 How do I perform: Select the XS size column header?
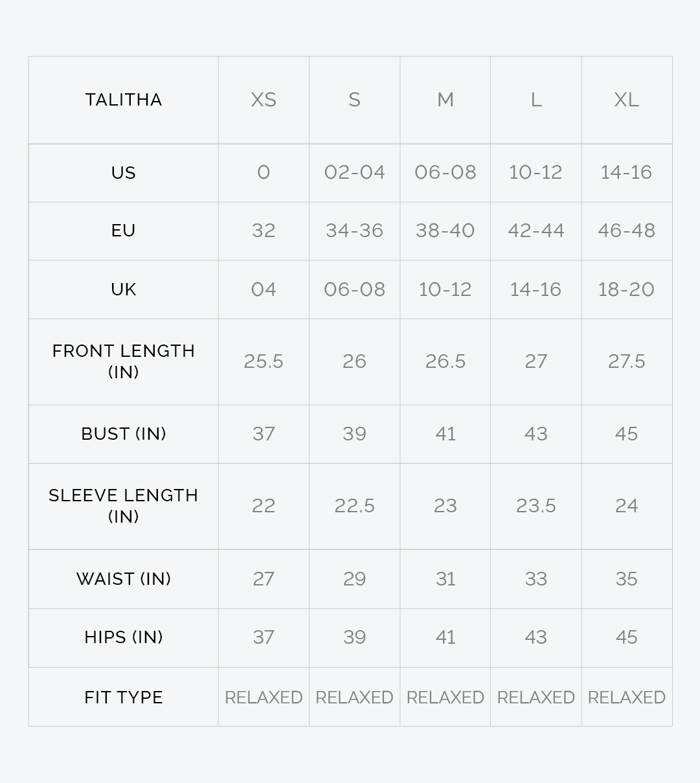pyautogui.click(x=264, y=100)
